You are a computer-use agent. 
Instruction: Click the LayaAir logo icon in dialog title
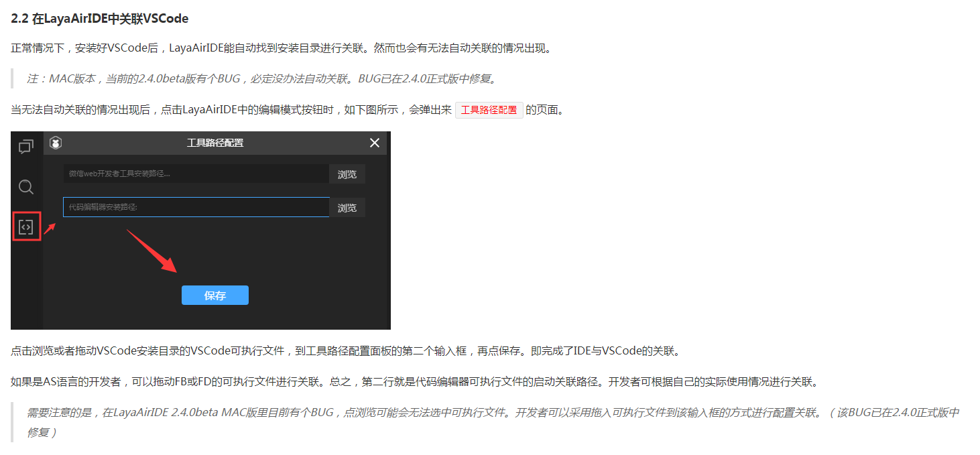(x=56, y=143)
